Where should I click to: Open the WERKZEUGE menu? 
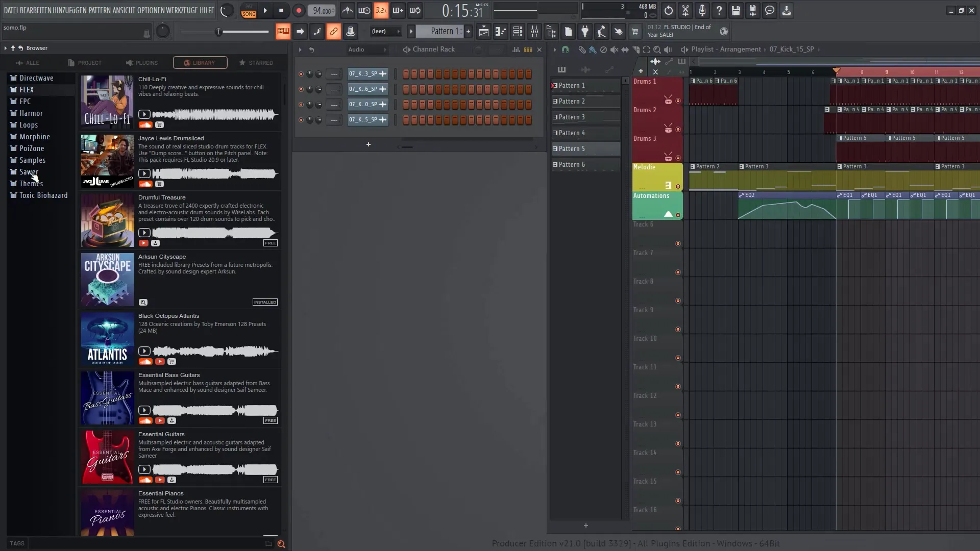[181, 10]
